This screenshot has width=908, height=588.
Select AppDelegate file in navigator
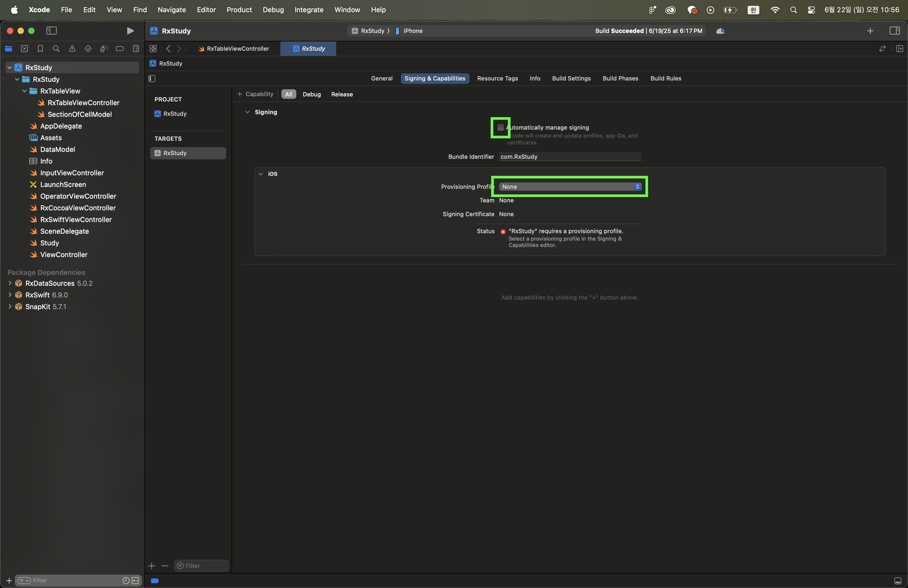61,126
